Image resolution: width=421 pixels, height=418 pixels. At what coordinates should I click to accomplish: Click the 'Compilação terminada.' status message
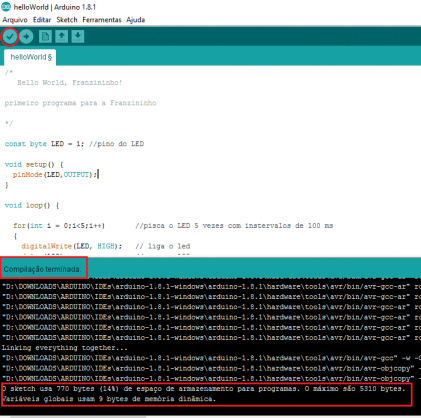42,269
